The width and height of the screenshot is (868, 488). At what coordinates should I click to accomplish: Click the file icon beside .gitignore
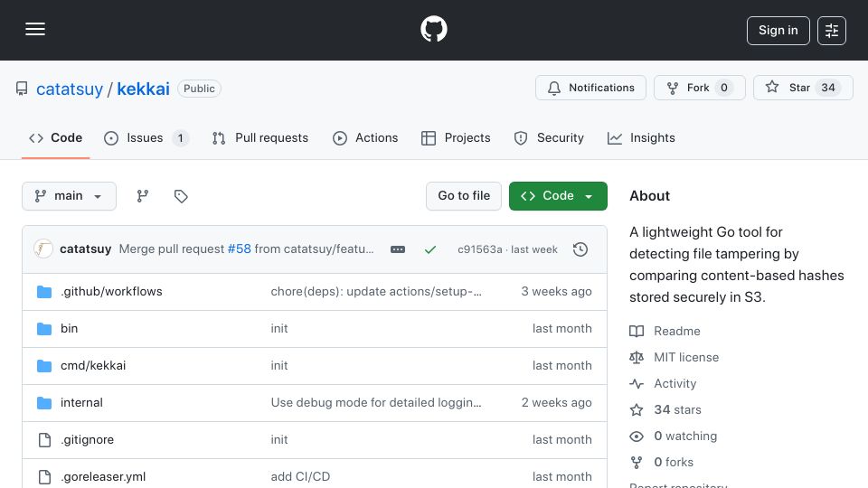44,440
